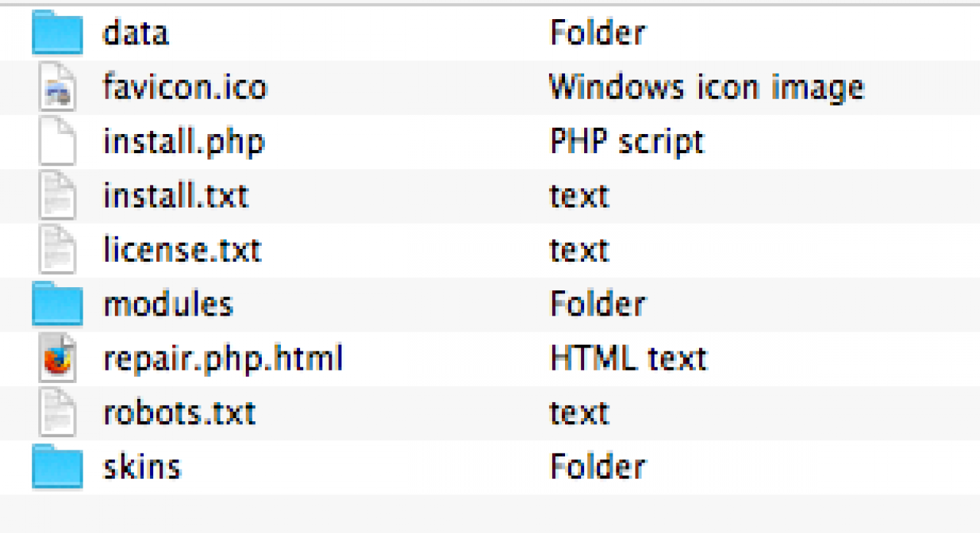This screenshot has height=533, width=980.
Task: Select the license.txt file name
Action: pos(182,250)
